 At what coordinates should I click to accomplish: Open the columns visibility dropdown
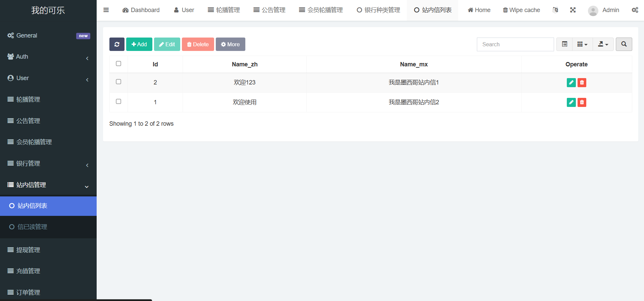point(582,44)
